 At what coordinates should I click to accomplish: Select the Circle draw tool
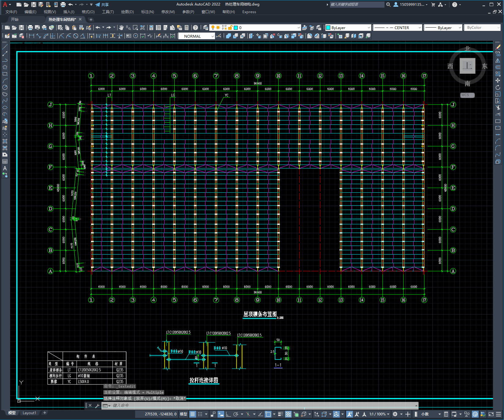pos(5,87)
